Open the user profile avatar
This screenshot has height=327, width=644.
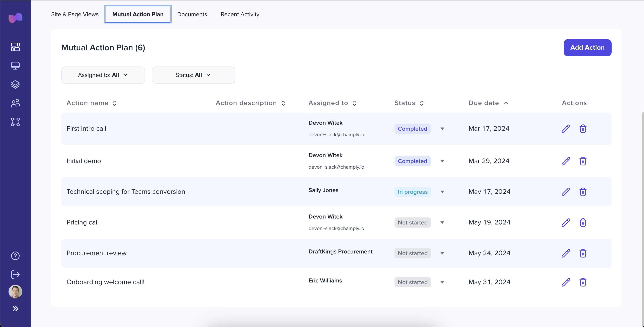coord(15,291)
